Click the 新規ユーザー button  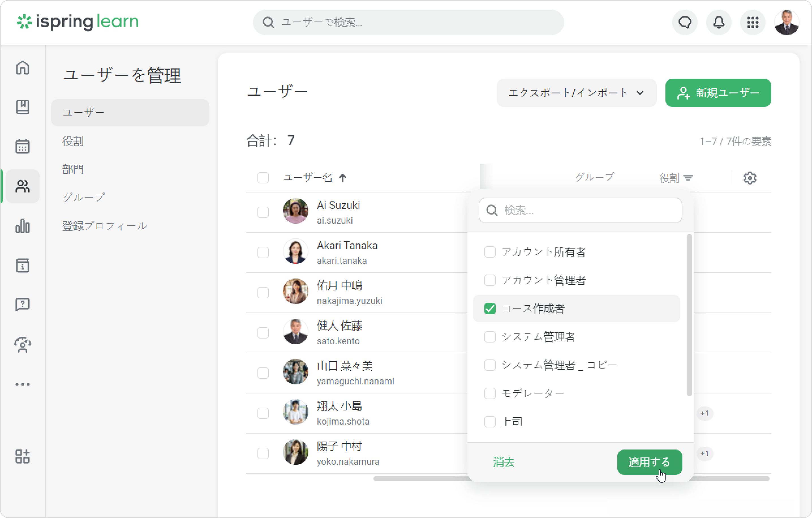(x=718, y=93)
